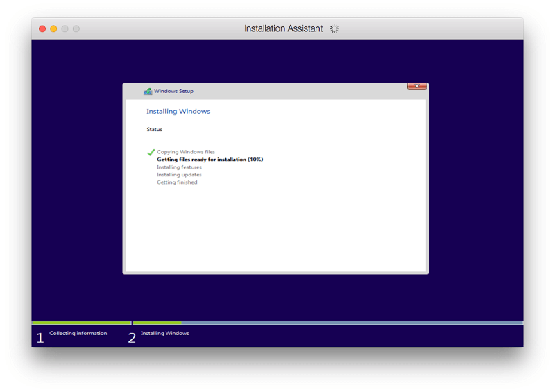Close the Installation Assistant window with red button

tap(42, 28)
